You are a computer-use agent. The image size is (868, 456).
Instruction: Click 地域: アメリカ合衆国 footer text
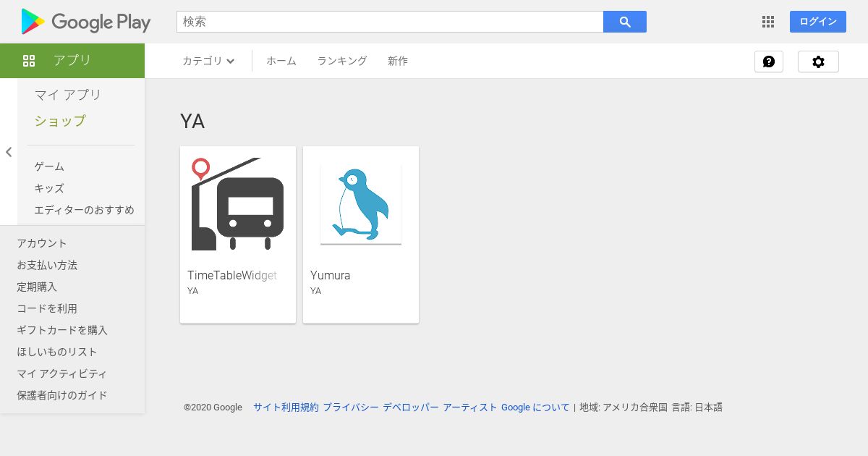624,408
